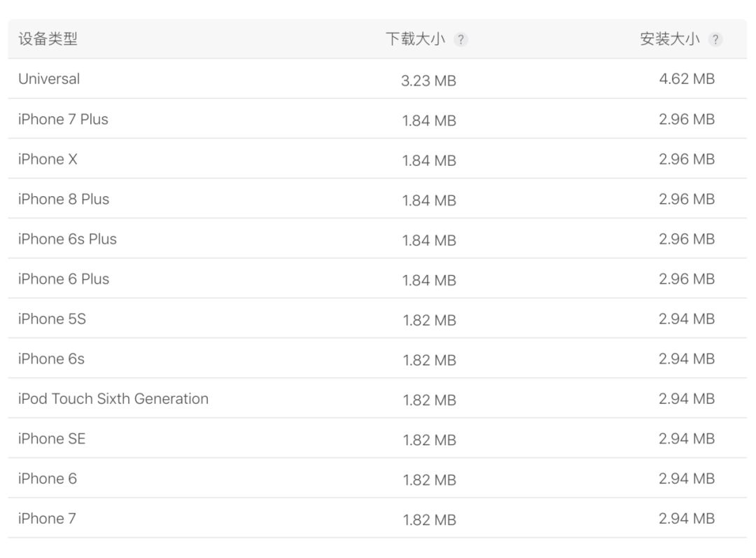
Task: Select the iPhone 7 row
Action: (x=47, y=518)
